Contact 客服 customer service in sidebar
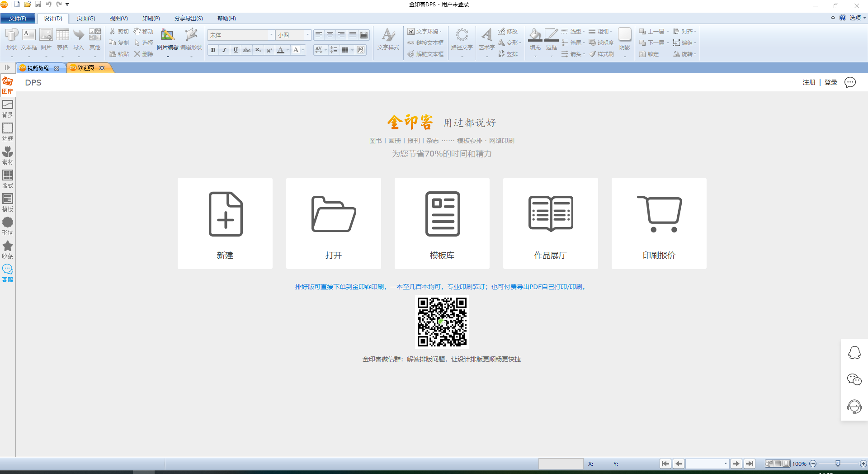 coord(8,273)
